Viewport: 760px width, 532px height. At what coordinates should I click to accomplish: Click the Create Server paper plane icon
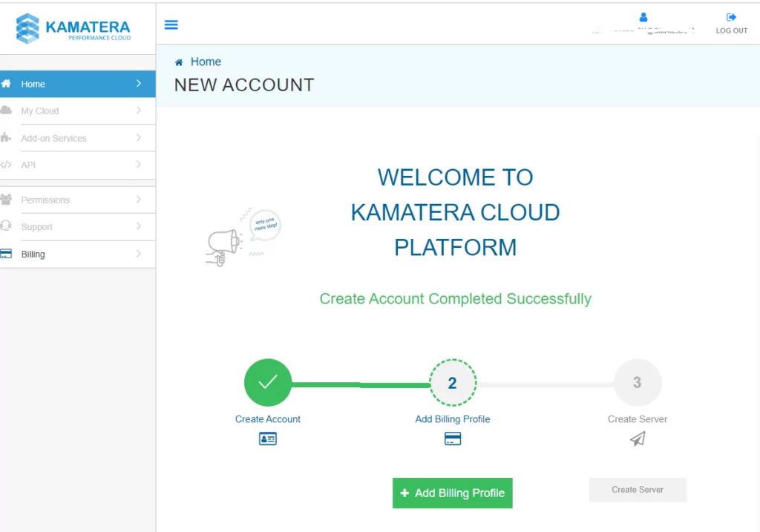click(637, 439)
